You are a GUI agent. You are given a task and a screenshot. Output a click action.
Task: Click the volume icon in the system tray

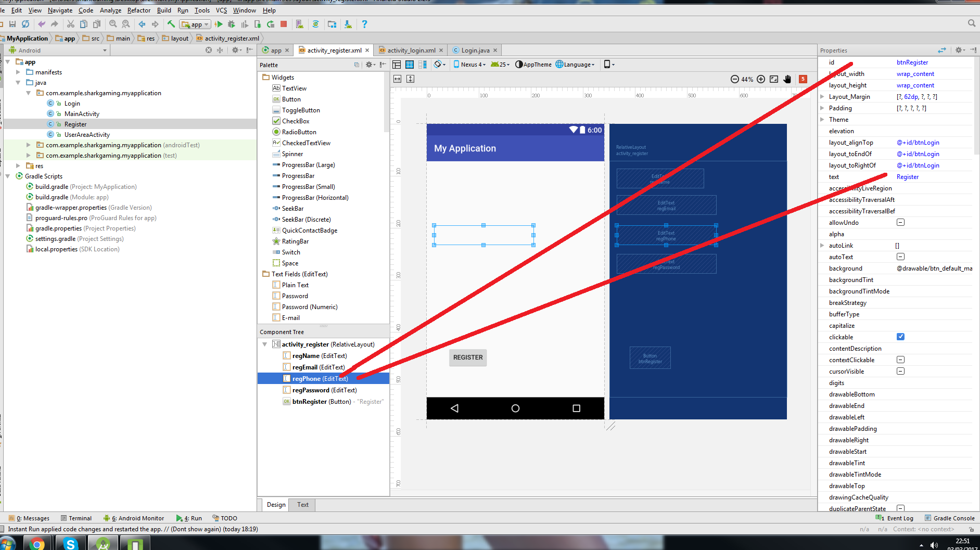(x=934, y=545)
